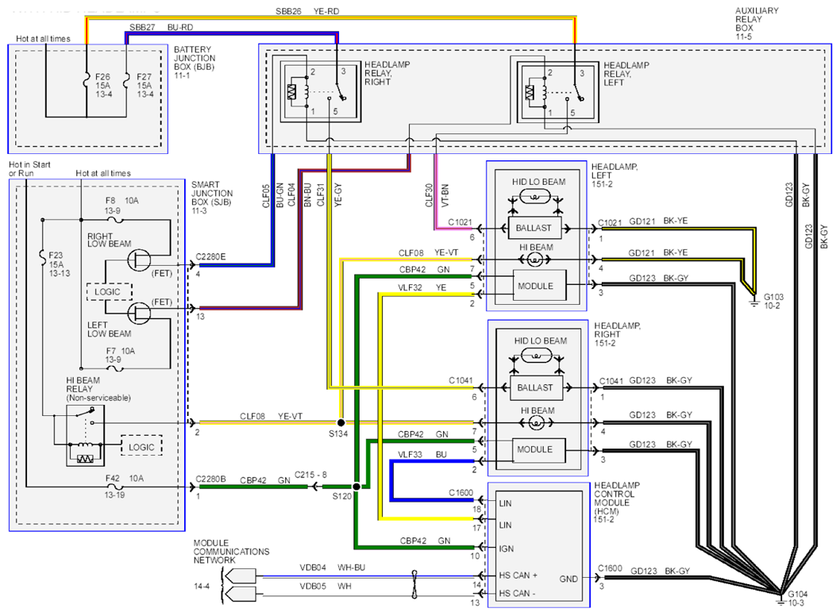Click the S134 splice dot

(341, 422)
